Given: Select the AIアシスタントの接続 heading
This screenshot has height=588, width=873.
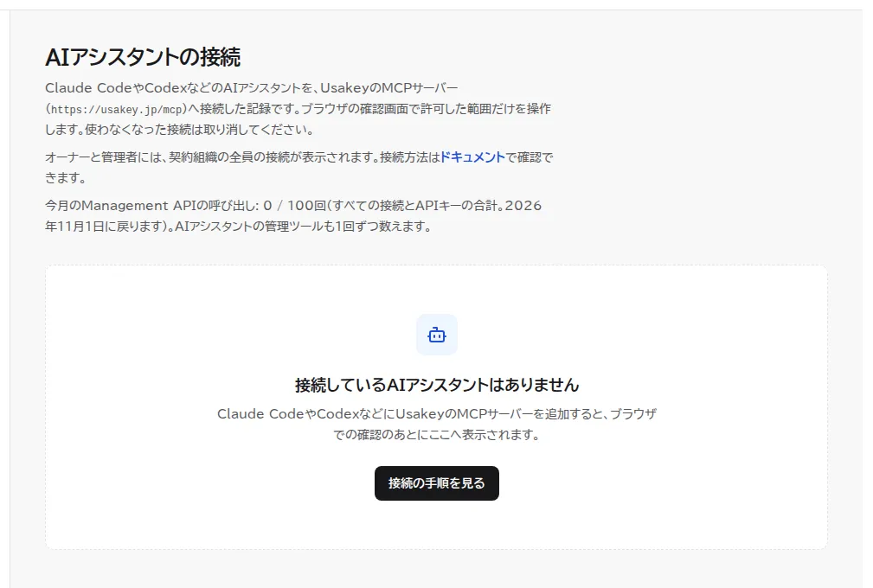Looking at the screenshot, I should (143, 57).
